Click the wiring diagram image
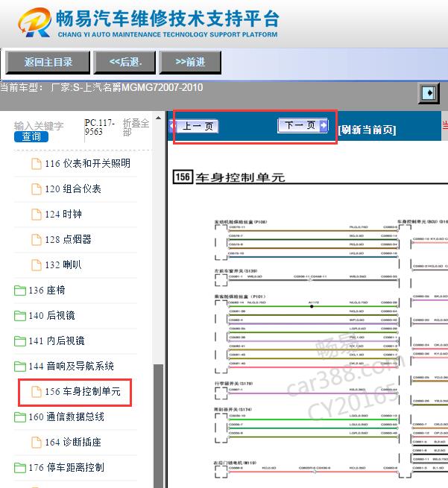The image size is (448, 488). click(331, 349)
